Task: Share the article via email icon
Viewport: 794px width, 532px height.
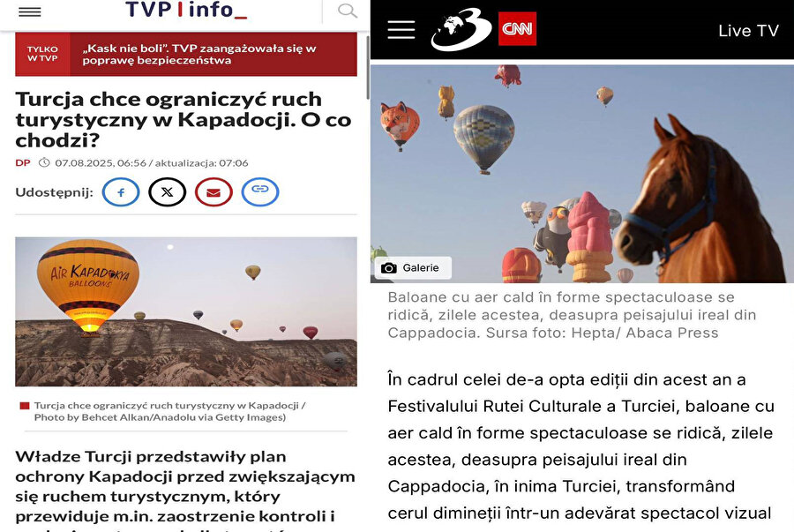Action: click(x=213, y=192)
